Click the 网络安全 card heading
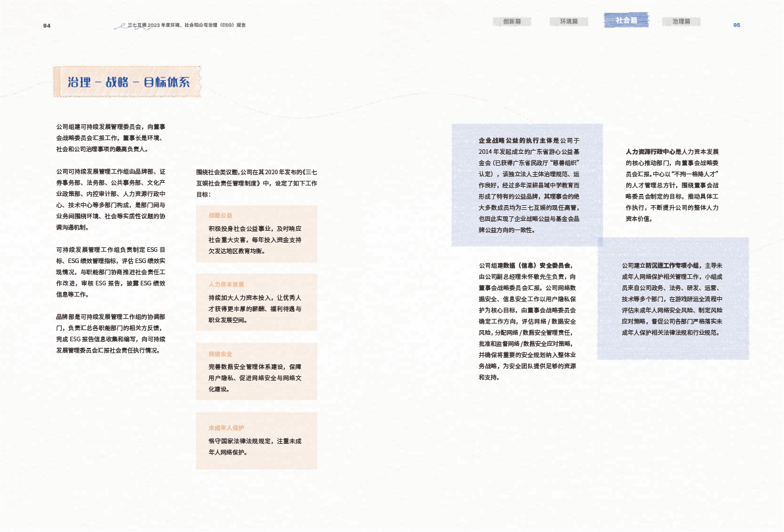Image resolution: width=784 pixels, height=532 pixels. [x=220, y=354]
